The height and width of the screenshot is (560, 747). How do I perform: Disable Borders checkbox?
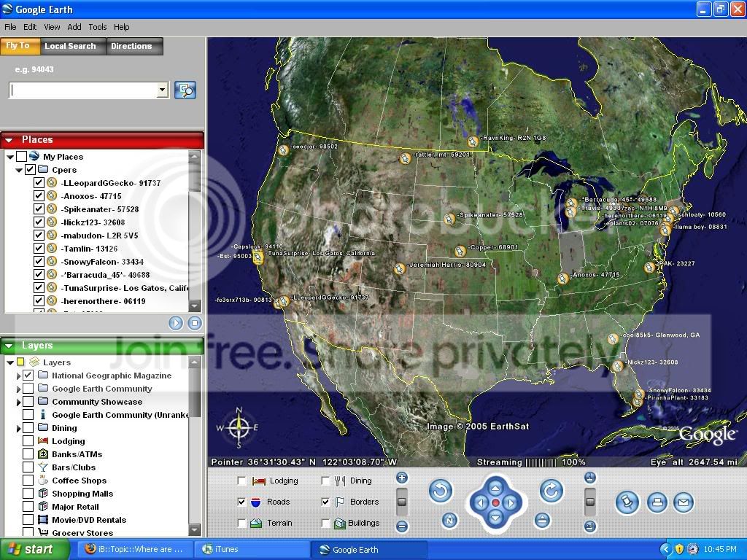(x=325, y=502)
